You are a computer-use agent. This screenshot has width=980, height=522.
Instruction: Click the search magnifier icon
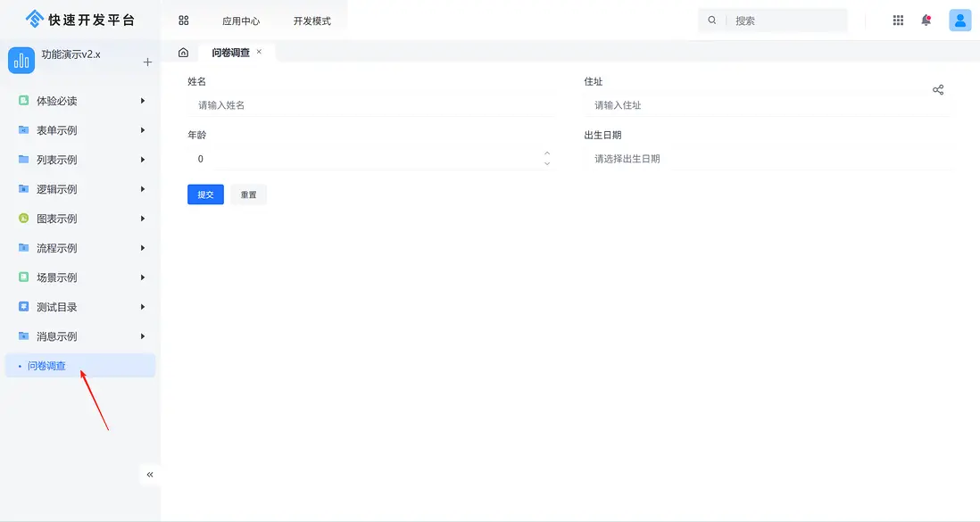click(x=710, y=20)
